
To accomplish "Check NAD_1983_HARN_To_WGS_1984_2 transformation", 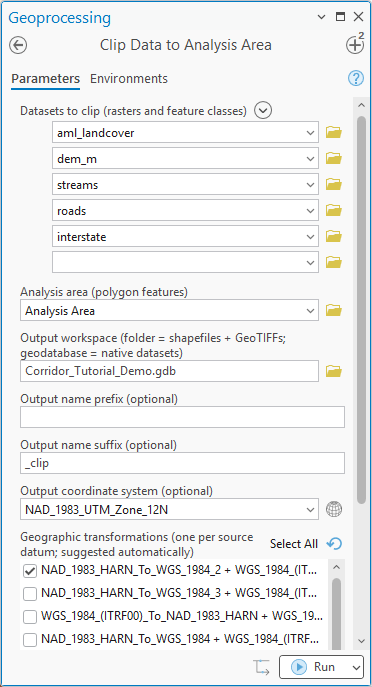I will pyautogui.click(x=30, y=571).
